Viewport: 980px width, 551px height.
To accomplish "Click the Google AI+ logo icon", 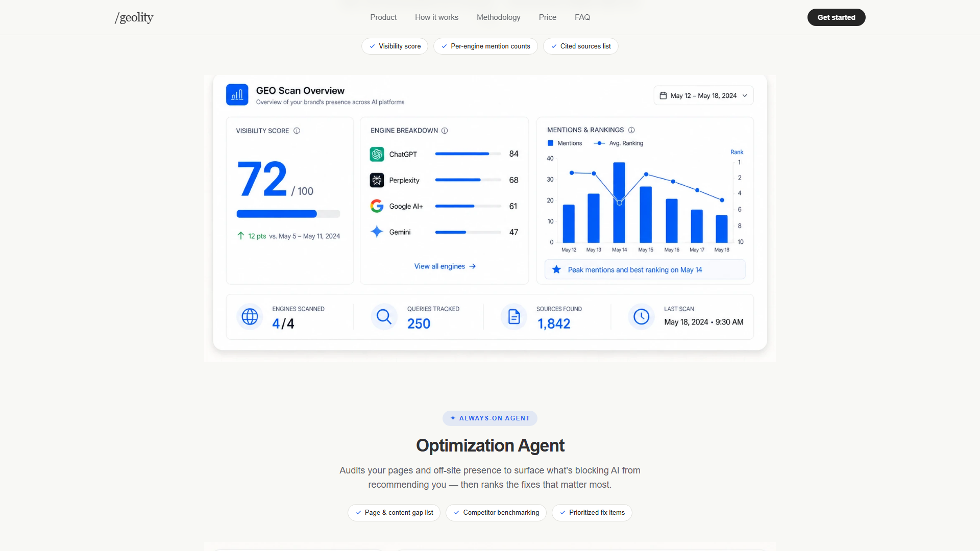I will coord(377,206).
